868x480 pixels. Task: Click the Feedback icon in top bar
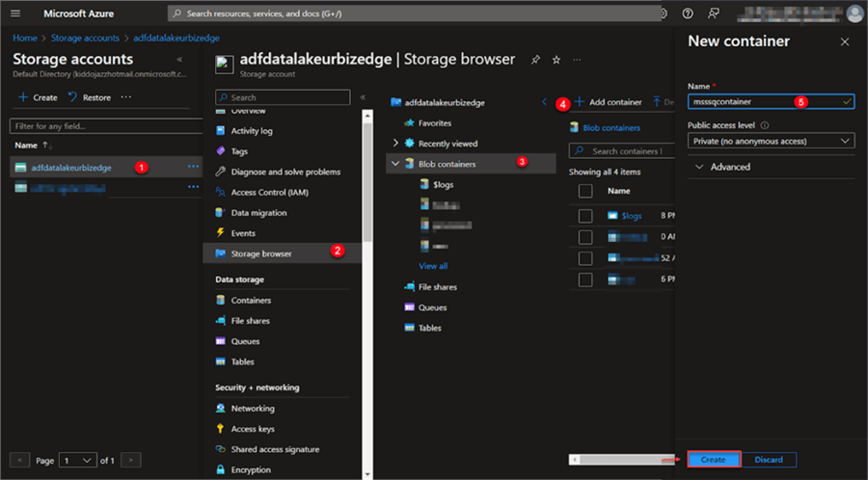click(713, 13)
